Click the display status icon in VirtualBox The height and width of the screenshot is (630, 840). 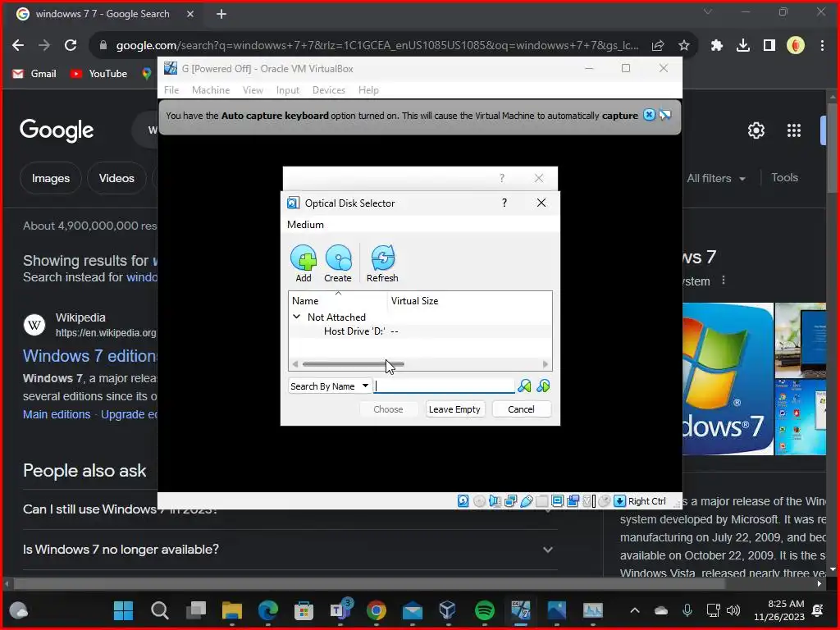point(557,501)
